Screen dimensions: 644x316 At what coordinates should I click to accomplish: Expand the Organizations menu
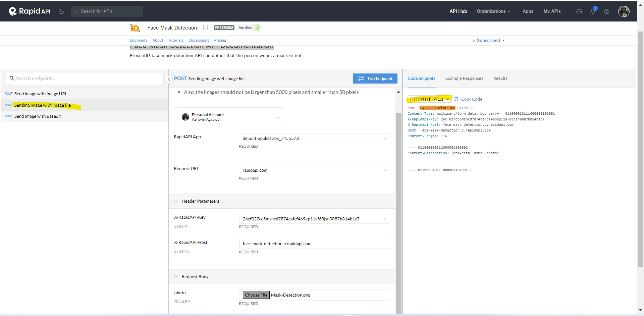pyautogui.click(x=494, y=11)
